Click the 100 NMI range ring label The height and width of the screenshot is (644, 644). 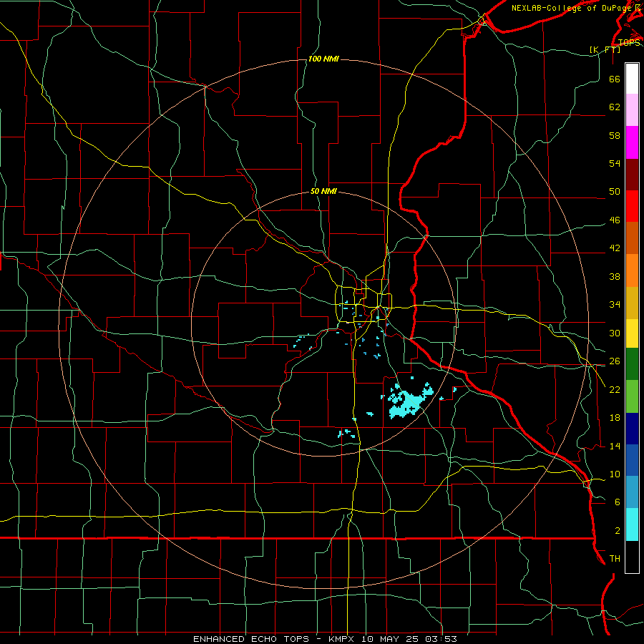[x=323, y=59]
